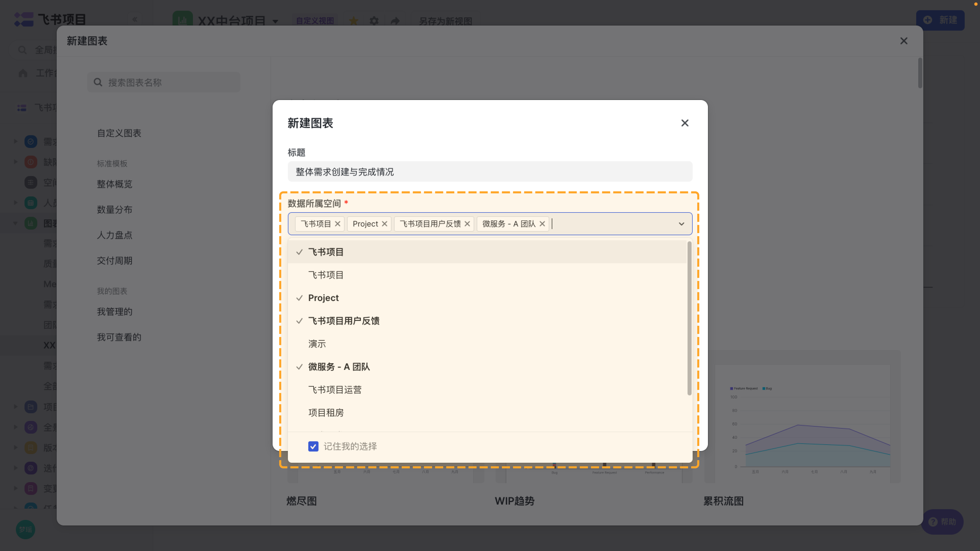Click the home icon in the sidebar
980x551 pixels.
23,73
